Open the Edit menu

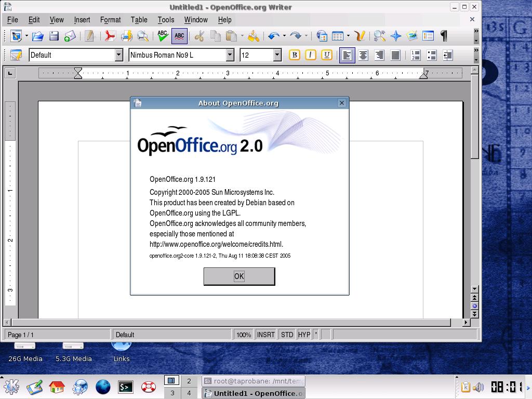click(x=34, y=20)
